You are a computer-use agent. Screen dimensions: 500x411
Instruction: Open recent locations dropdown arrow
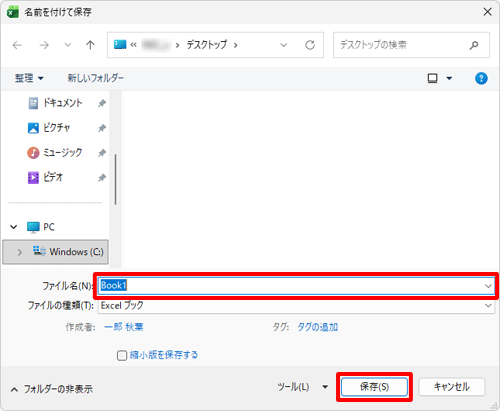[x=68, y=45]
